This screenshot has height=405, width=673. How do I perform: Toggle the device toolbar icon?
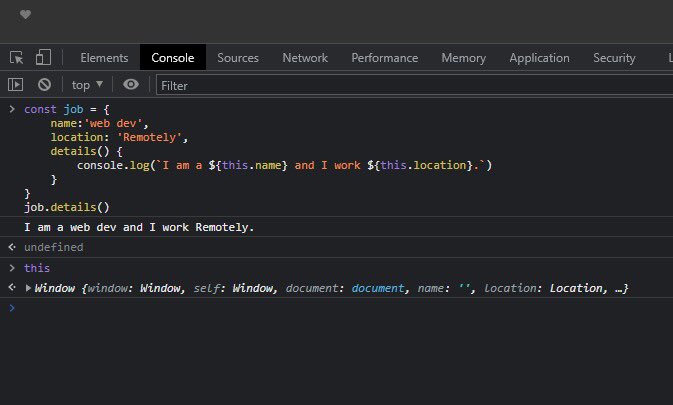click(x=43, y=57)
